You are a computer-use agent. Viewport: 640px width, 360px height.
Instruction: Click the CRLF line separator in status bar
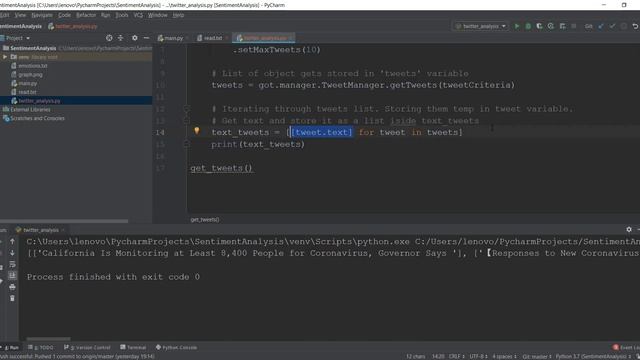[x=456, y=356]
